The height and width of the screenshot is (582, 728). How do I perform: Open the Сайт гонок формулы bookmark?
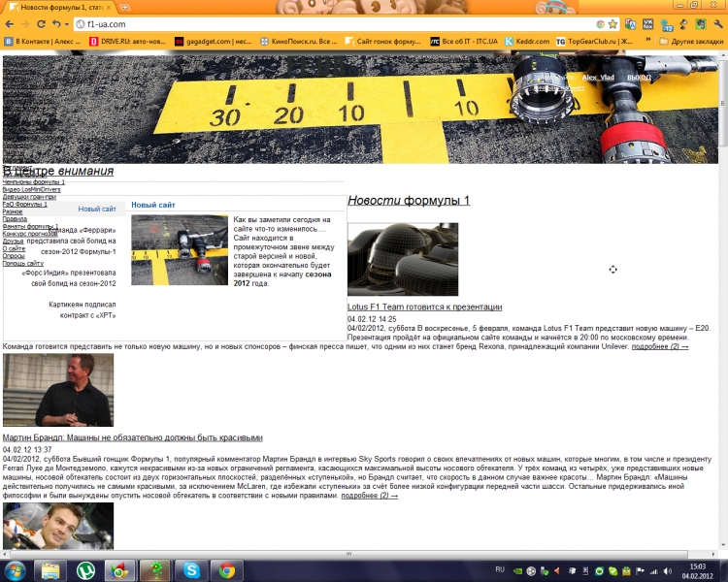click(x=383, y=42)
